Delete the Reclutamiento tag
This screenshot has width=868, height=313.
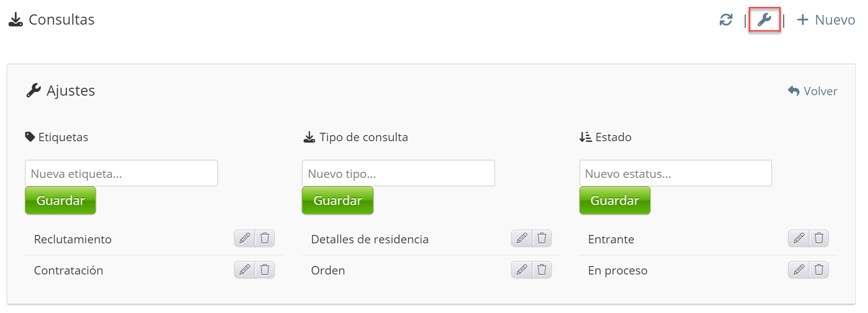coord(265,238)
